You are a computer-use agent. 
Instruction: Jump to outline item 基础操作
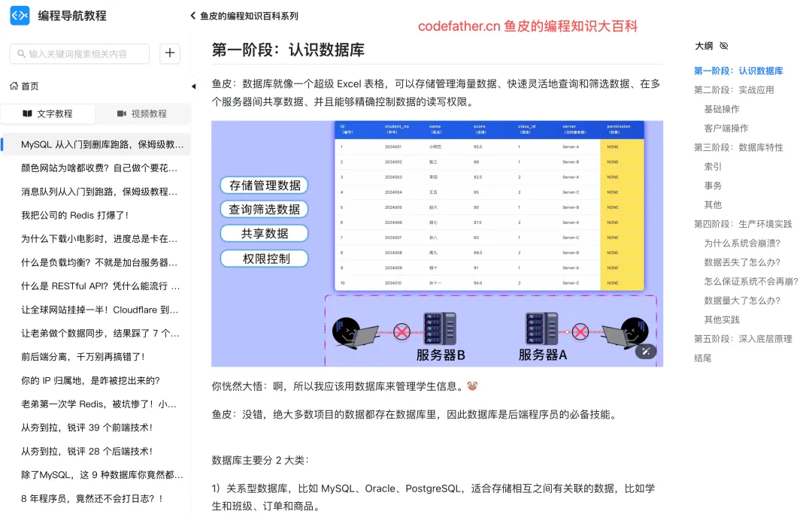coord(722,109)
